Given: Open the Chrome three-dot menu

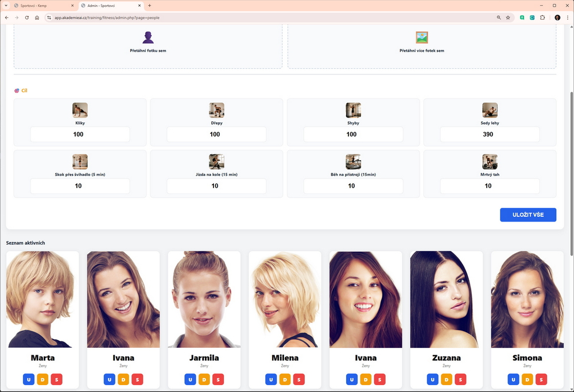Looking at the screenshot, I should tap(567, 18).
